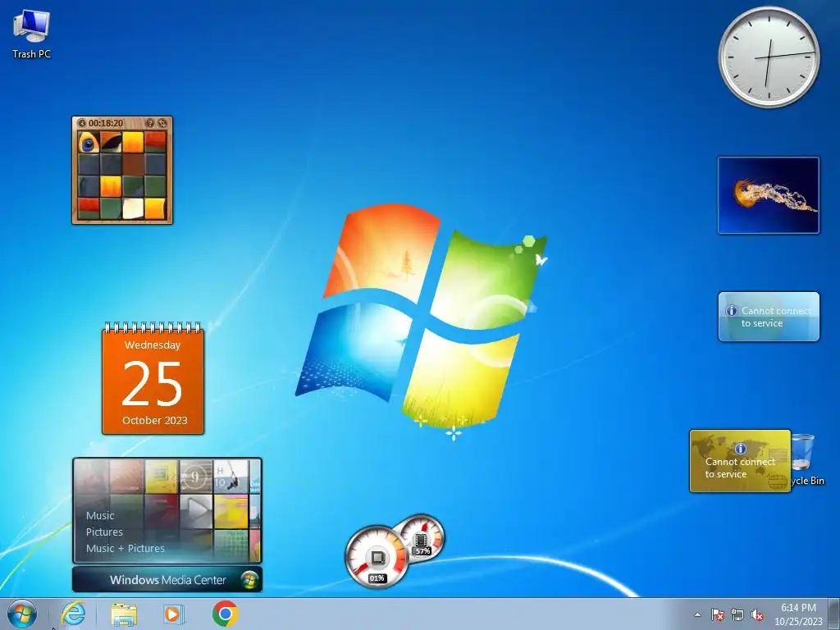Click the jellyfish Slide Show gadget picture
The image size is (840, 630).
pos(768,195)
